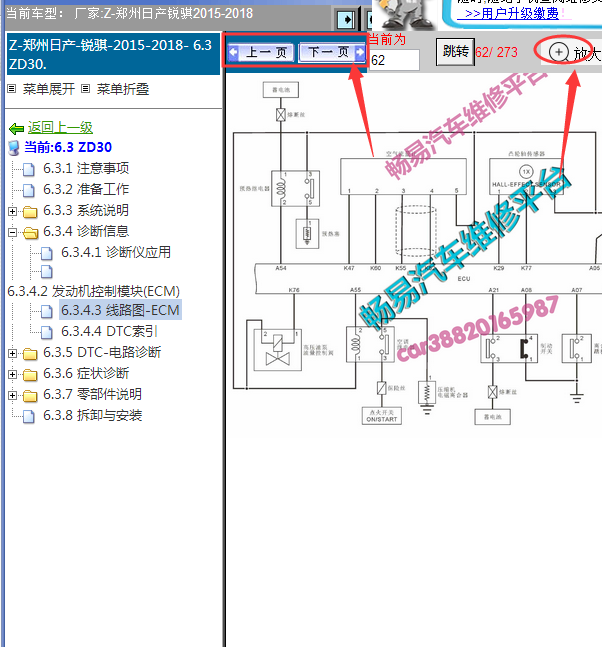
Task: Click the page icon of 6.3.4.1 诊断仪应用
Action: pyautogui.click(x=47, y=253)
